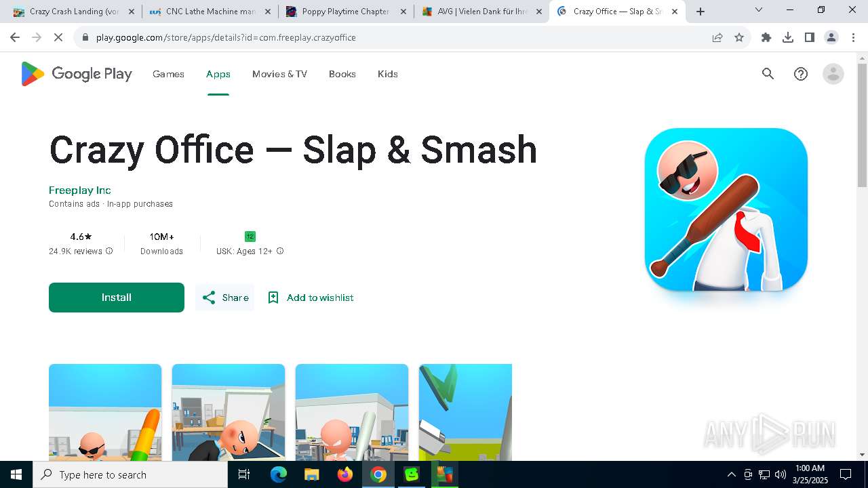Open the Chrome downloads icon
The height and width of the screenshot is (488, 868).
(788, 37)
